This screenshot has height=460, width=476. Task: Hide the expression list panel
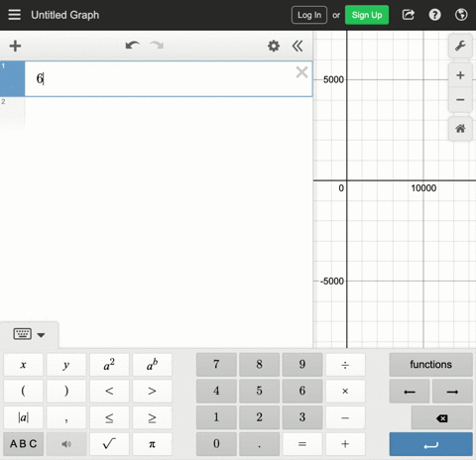click(297, 46)
